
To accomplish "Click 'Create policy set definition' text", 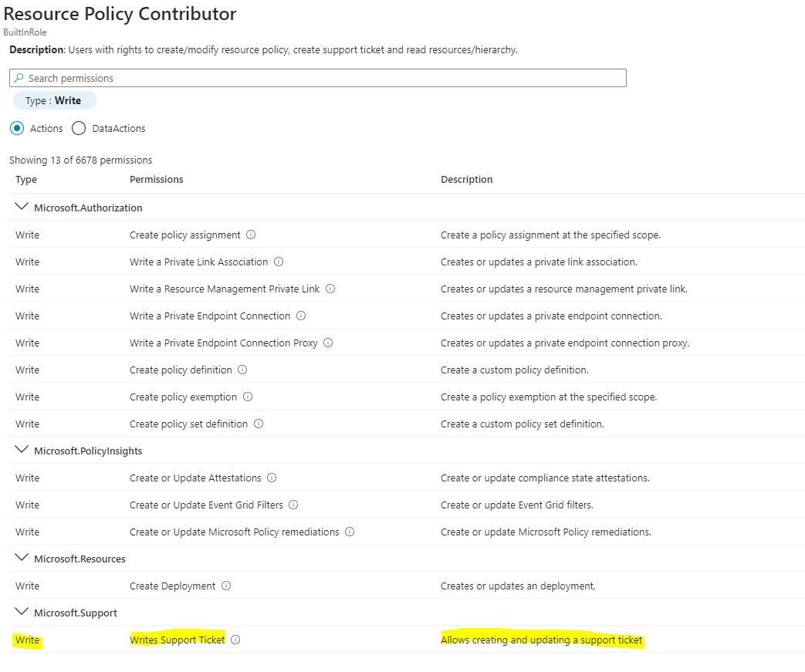I will pos(188,424).
